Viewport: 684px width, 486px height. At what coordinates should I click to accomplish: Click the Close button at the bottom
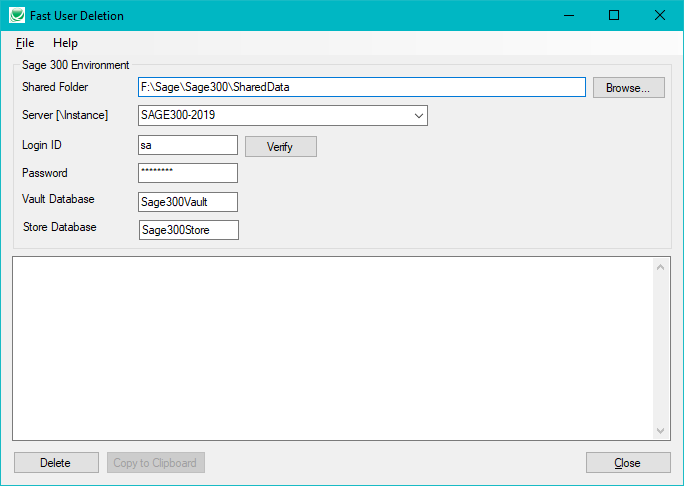628,462
